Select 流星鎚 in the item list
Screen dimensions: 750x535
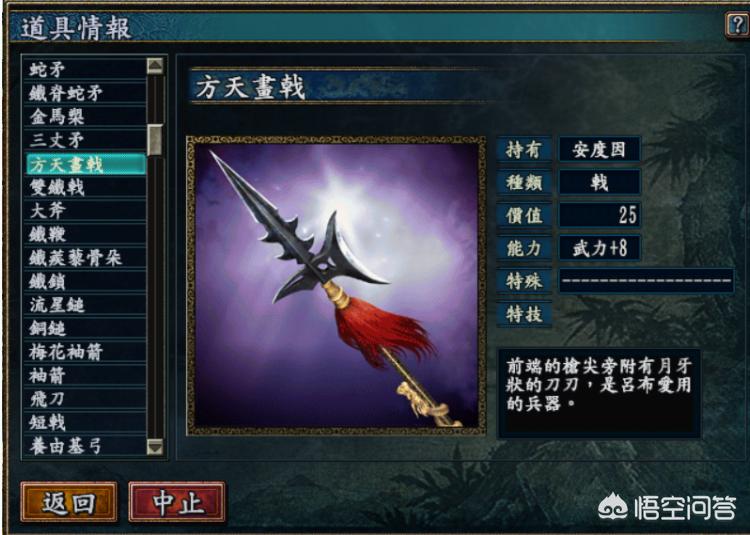point(85,305)
